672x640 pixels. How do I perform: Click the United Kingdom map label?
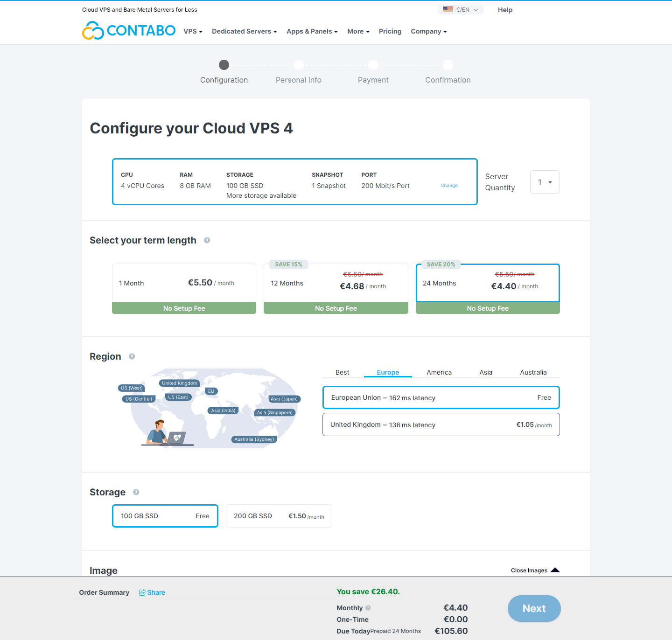click(180, 383)
